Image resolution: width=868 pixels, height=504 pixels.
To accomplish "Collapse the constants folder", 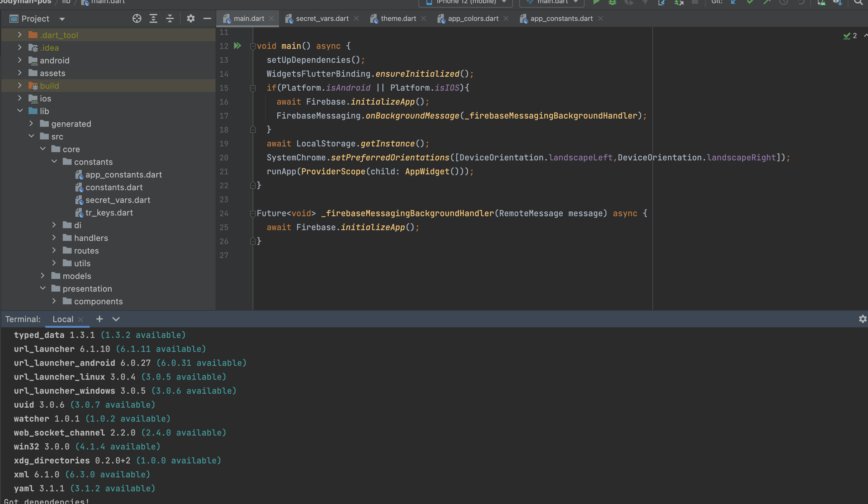I will (54, 162).
